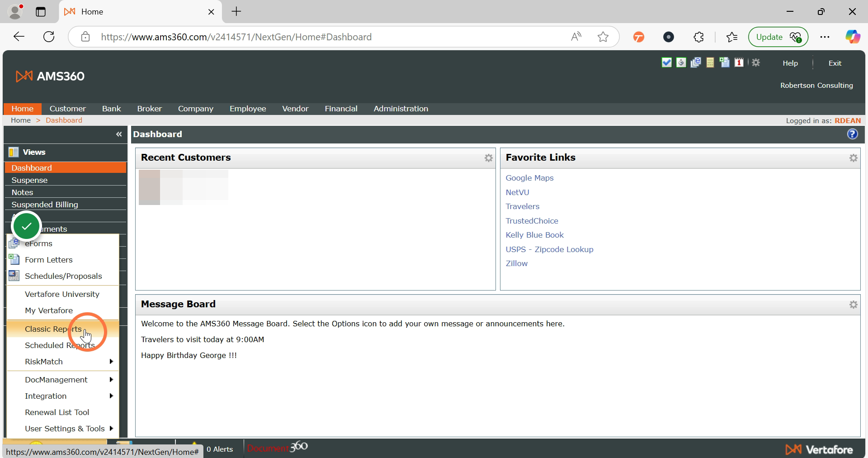
Task: Open the Customer tab in main navigation
Action: [x=68, y=109]
